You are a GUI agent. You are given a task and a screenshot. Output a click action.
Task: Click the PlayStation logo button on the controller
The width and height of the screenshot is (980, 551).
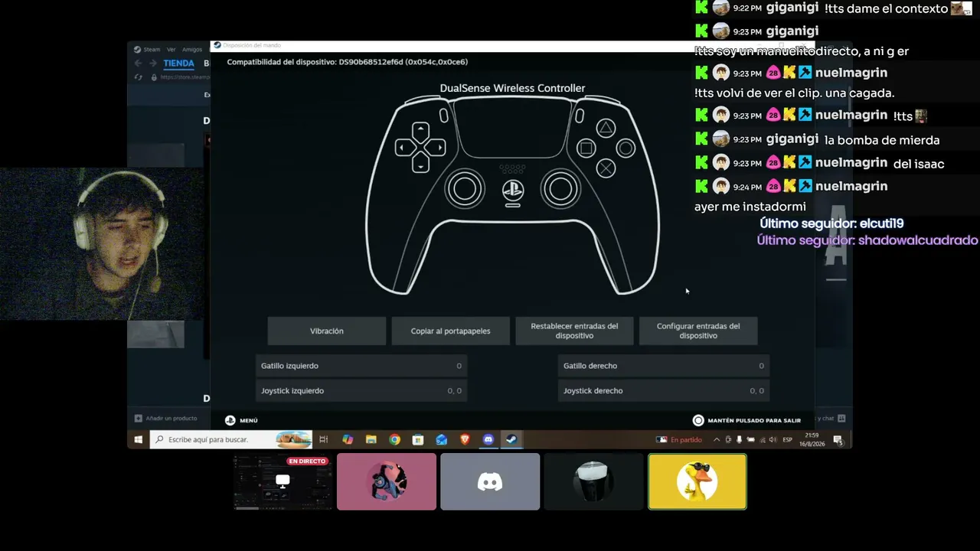pos(513,190)
